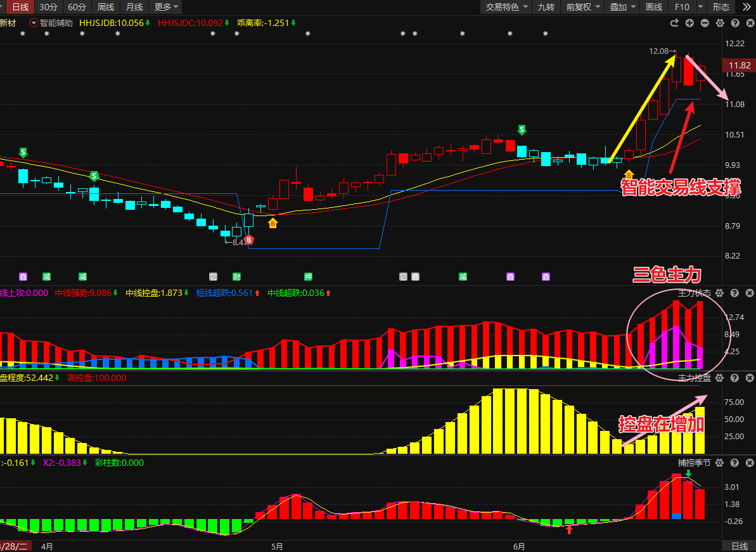The width and height of the screenshot is (756, 552).
Task: Open the 周线 weekly chart tab
Action: [x=106, y=7]
